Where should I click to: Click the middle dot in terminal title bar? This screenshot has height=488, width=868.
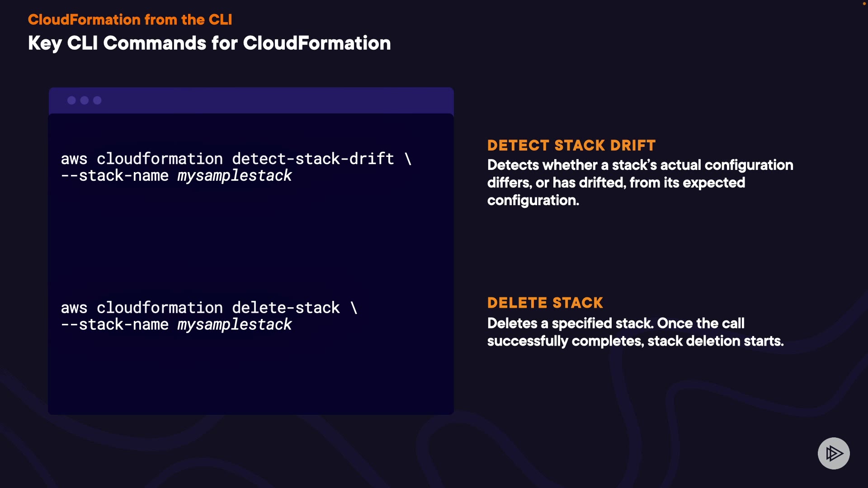click(x=85, y=100)
